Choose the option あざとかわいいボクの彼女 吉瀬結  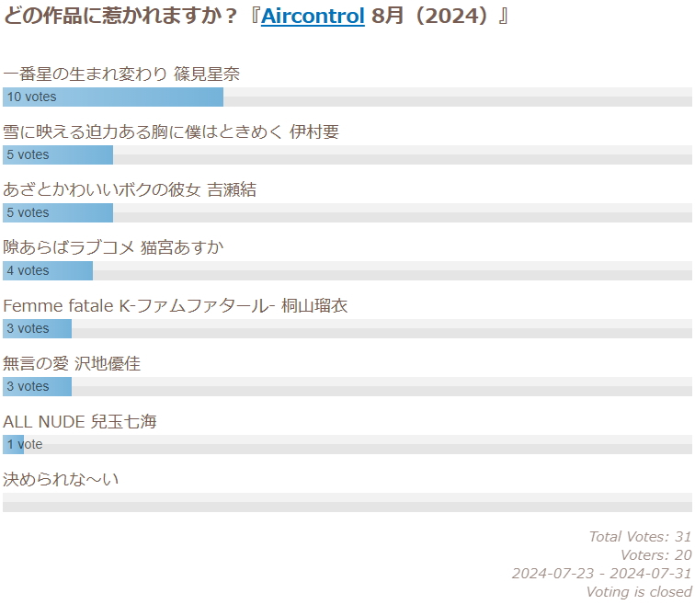[130, 190]
